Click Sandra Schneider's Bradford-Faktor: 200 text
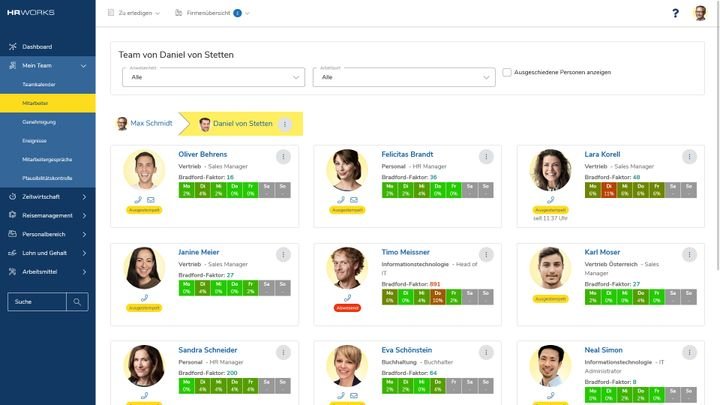This screenshot has width=720, height=405. (x=208, y=373)
